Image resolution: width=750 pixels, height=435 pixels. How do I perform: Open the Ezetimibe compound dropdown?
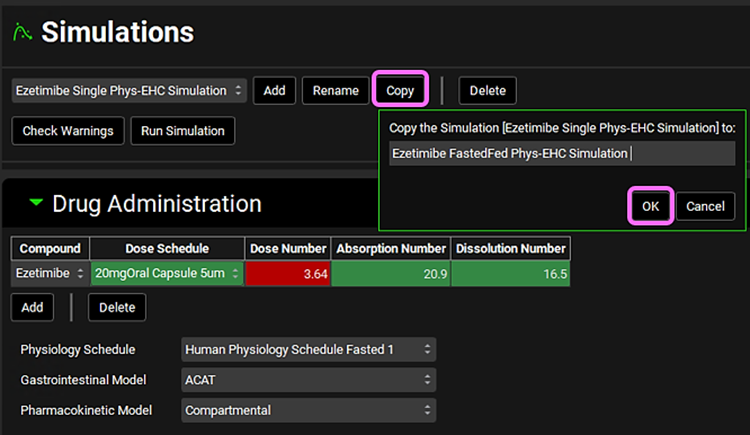tap(50, 273)
